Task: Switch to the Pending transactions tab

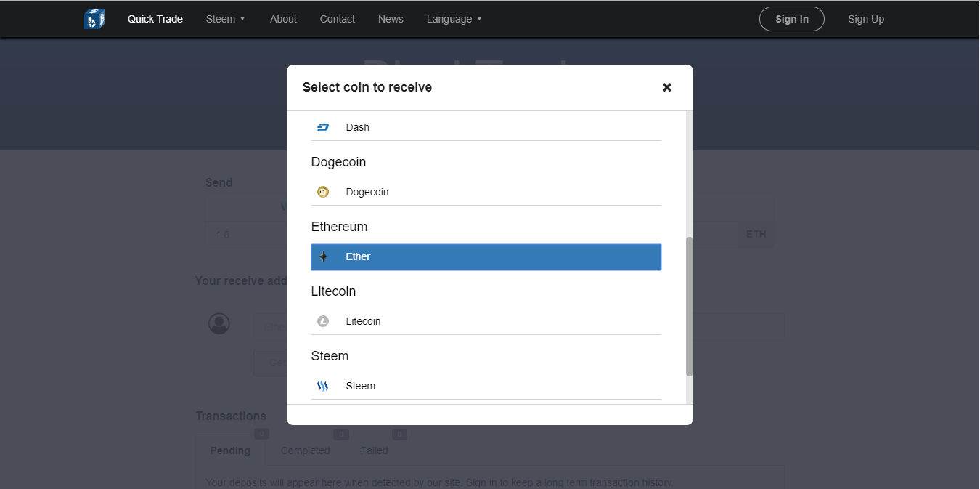Action: (x=230, y=450)
